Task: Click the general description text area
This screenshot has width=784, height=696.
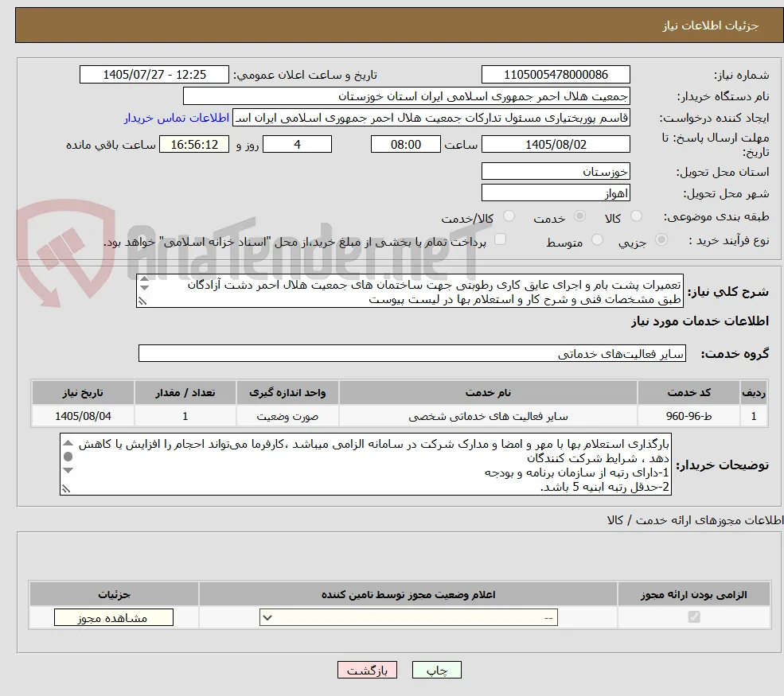Action: (409, 291)
